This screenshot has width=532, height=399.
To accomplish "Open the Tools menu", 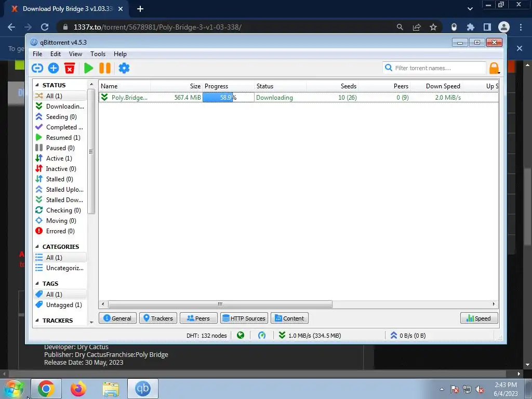I will point(98,54).
